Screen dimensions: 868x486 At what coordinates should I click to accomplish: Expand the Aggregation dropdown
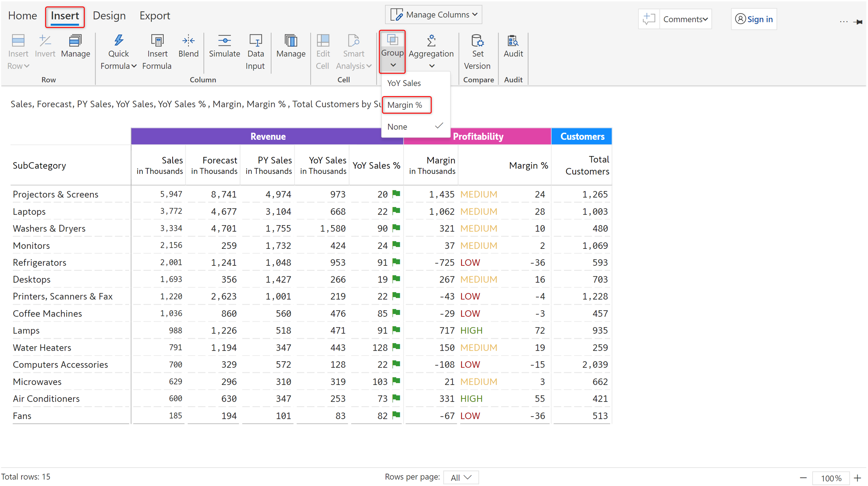coord(431,66)
